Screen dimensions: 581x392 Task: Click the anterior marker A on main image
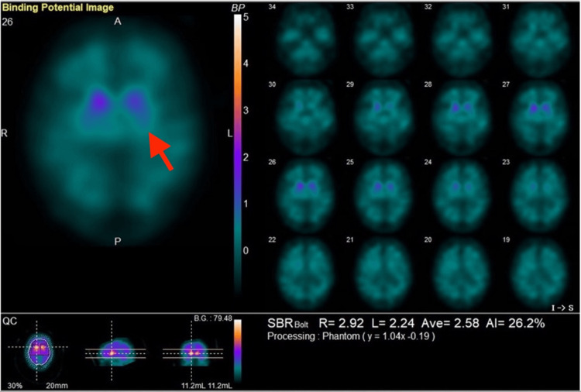118,22
